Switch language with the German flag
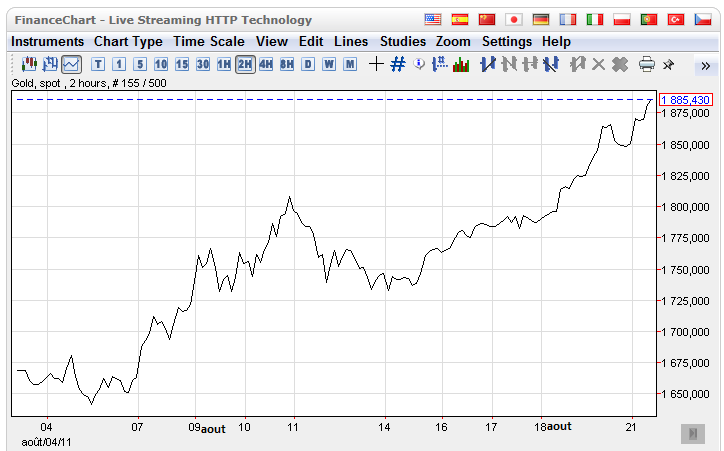The image size is (724, 451). (541, 19)
